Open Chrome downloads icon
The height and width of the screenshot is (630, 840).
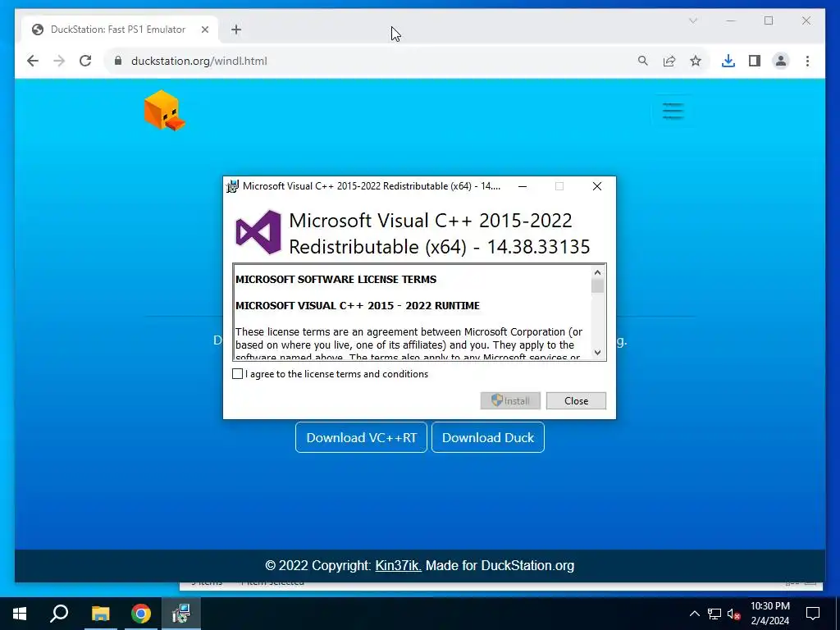[x=728, y=61]
